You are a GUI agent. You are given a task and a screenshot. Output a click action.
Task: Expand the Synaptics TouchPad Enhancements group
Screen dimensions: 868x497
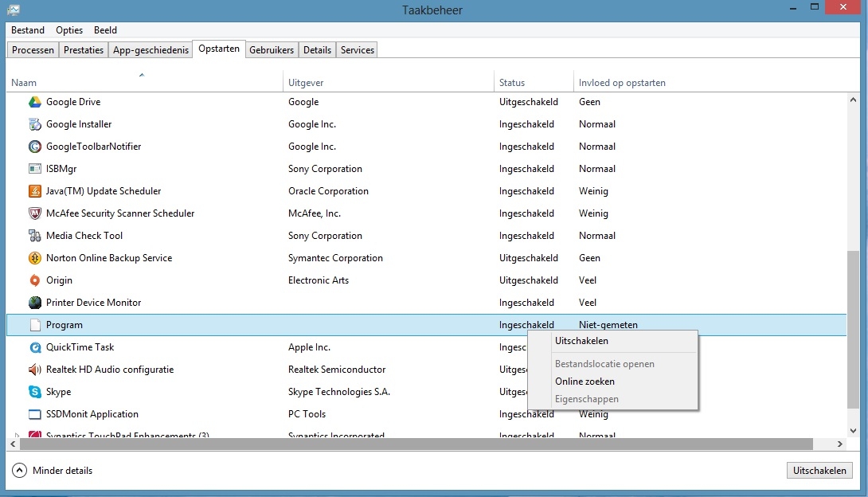point(17,436)
